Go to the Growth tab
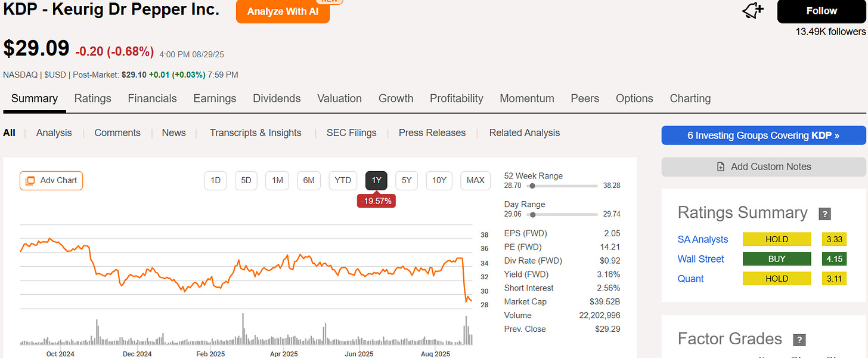The width and height of the screenshot is (868, 358). click(x=396, y=98)
